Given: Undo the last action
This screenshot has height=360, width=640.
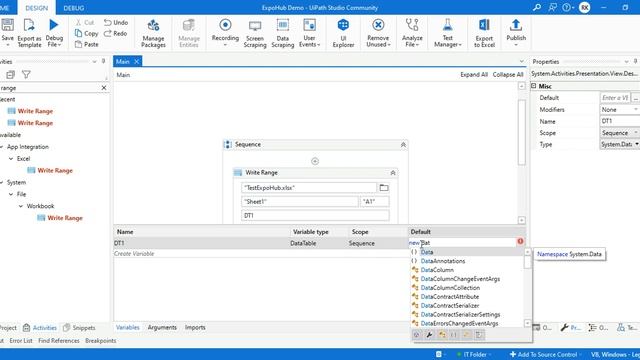Looking at the screenshot, I should [x=116, y=22].
